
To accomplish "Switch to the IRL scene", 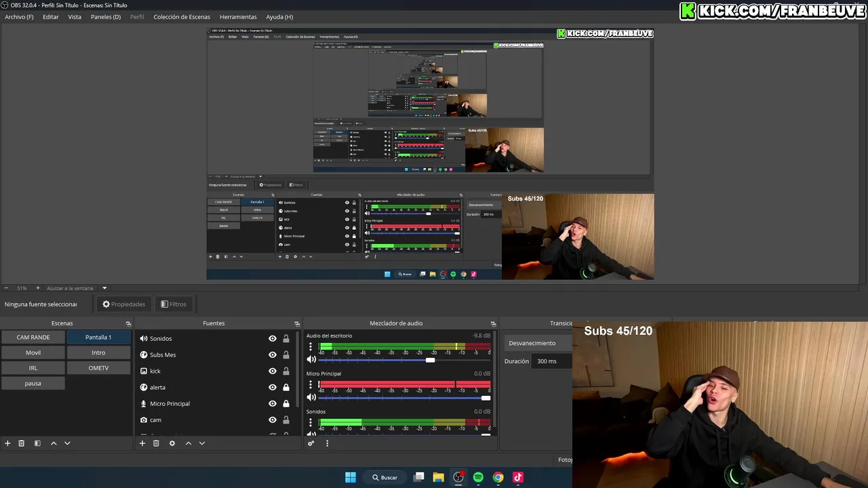I will point(33,368).
